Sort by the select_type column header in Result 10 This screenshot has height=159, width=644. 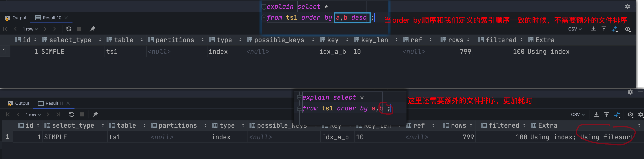tap(70, 40)
